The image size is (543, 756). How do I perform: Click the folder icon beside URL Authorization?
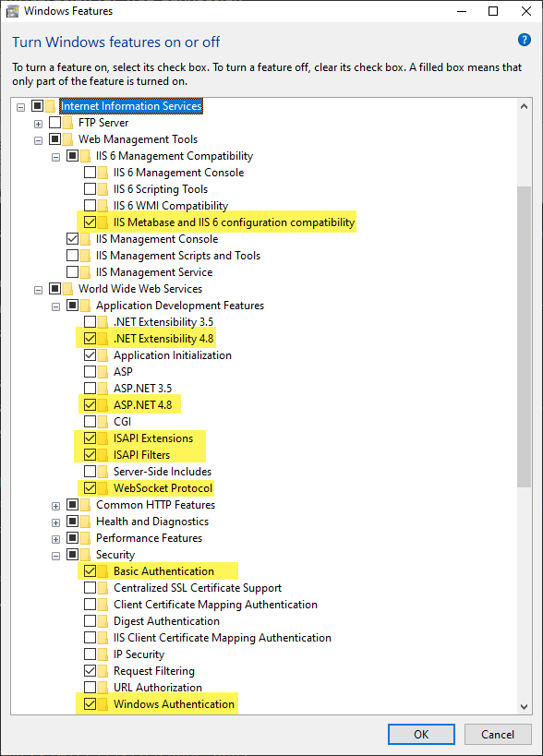pos(103,688)
